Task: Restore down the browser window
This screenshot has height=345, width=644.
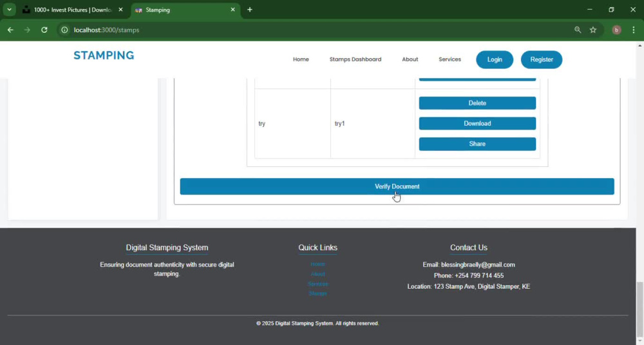Action: point(611,10)
